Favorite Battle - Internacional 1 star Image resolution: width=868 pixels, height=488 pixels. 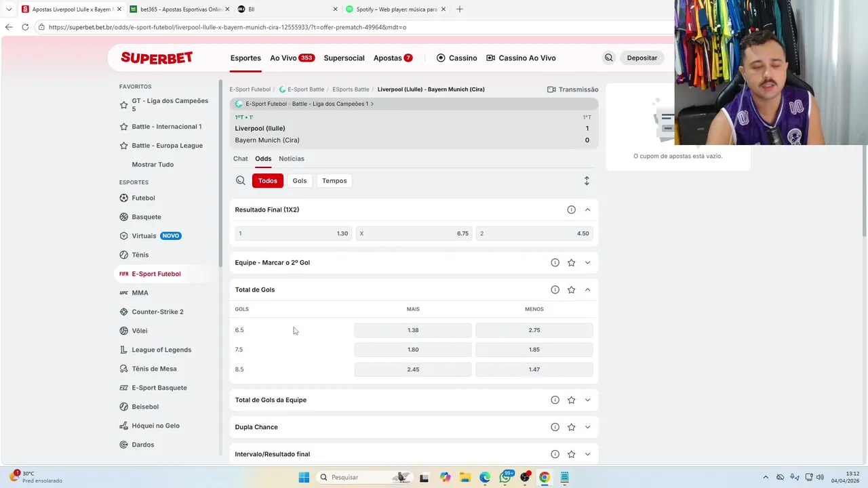point(123,127)
